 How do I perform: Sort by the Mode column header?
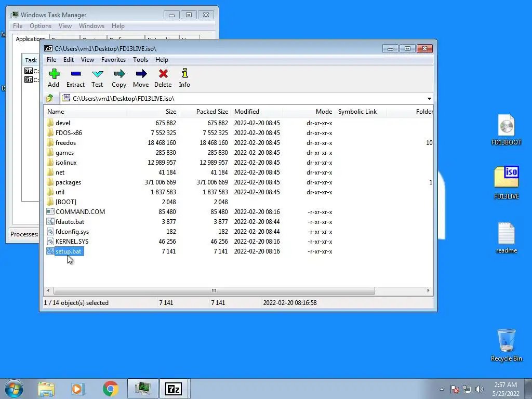click(x=309, y=112)
